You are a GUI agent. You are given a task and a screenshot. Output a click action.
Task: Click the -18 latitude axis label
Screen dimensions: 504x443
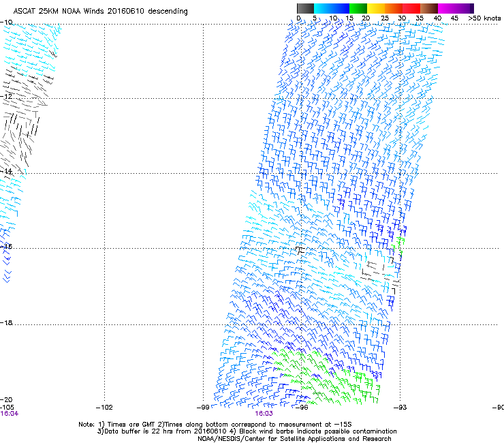6,322
